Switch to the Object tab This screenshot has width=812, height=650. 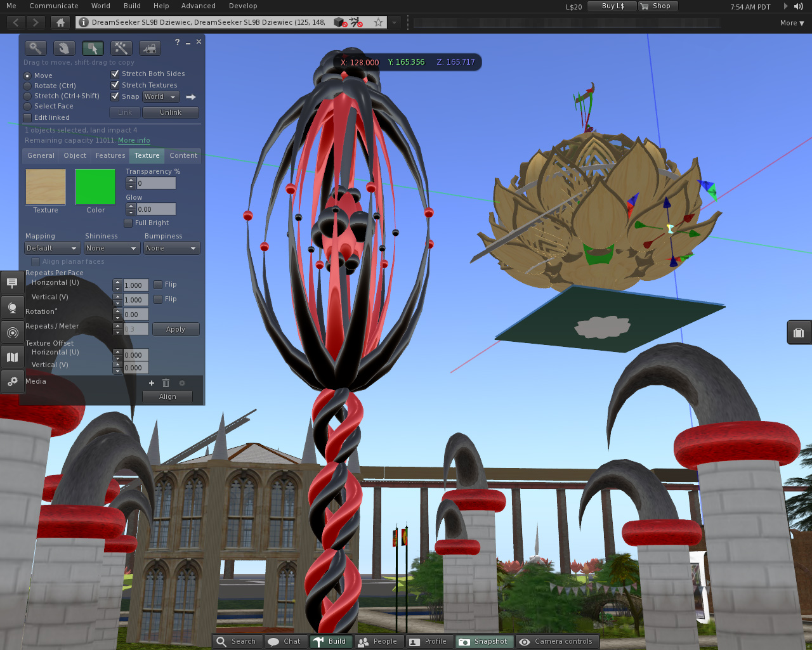pyautogui.click(x=75, y=155)
